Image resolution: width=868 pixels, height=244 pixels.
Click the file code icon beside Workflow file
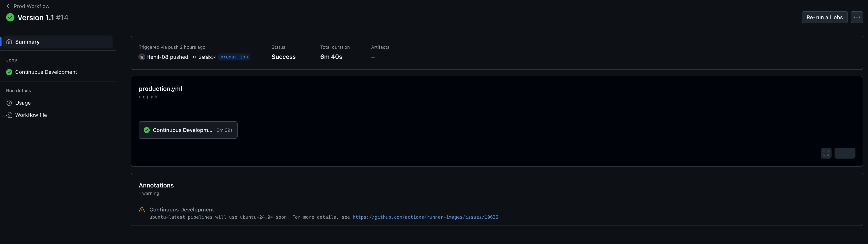(9, 115)
